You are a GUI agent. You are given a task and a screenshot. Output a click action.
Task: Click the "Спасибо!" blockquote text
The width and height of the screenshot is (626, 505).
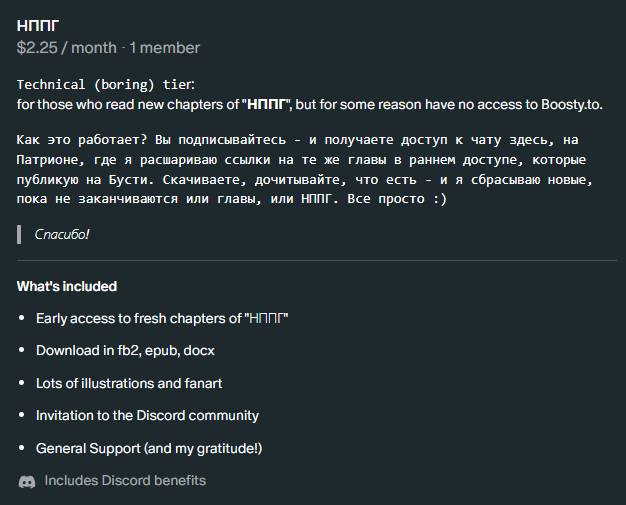point(62,234)
